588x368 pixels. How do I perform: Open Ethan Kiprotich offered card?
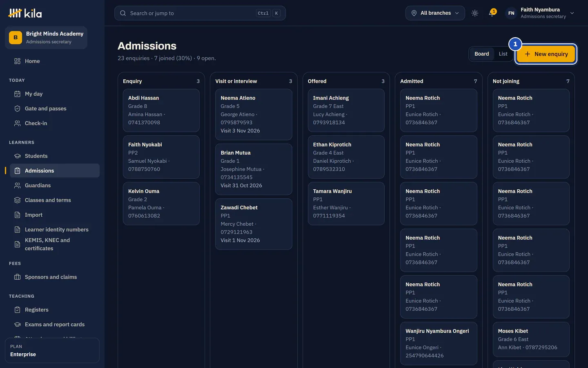[x=346, y=157]
